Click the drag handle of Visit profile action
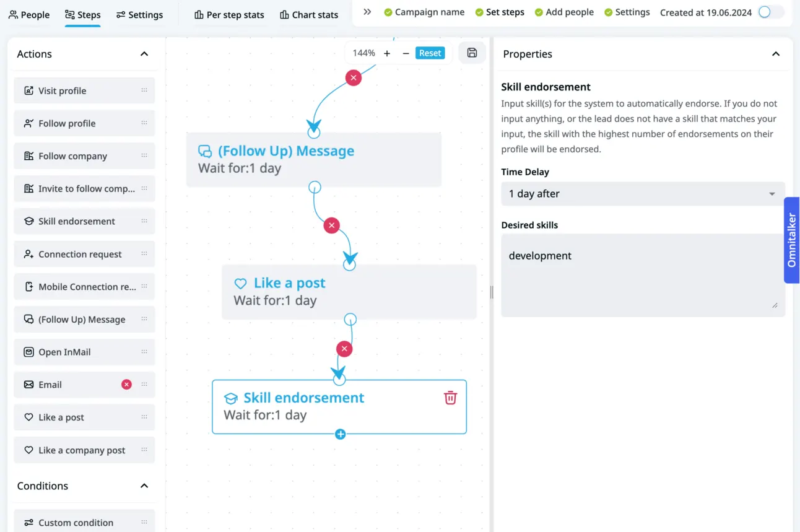Image resolution: width=800 pixels, height=532 pixels. tap(144, 90)
